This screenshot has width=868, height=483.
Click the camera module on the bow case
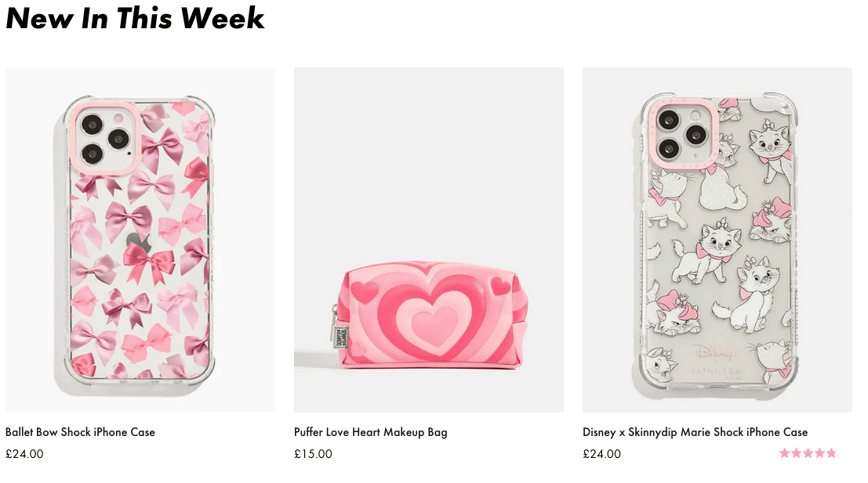coord(105,136)
